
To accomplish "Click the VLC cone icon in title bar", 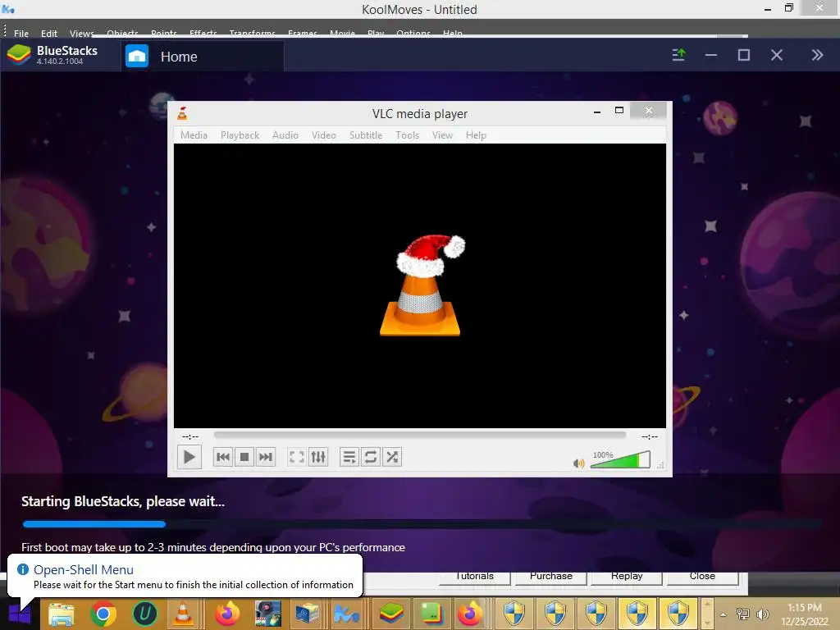I will click(183, 113).
